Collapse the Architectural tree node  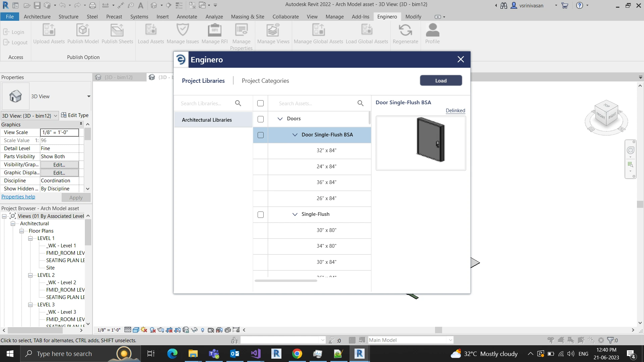point(13,224)
